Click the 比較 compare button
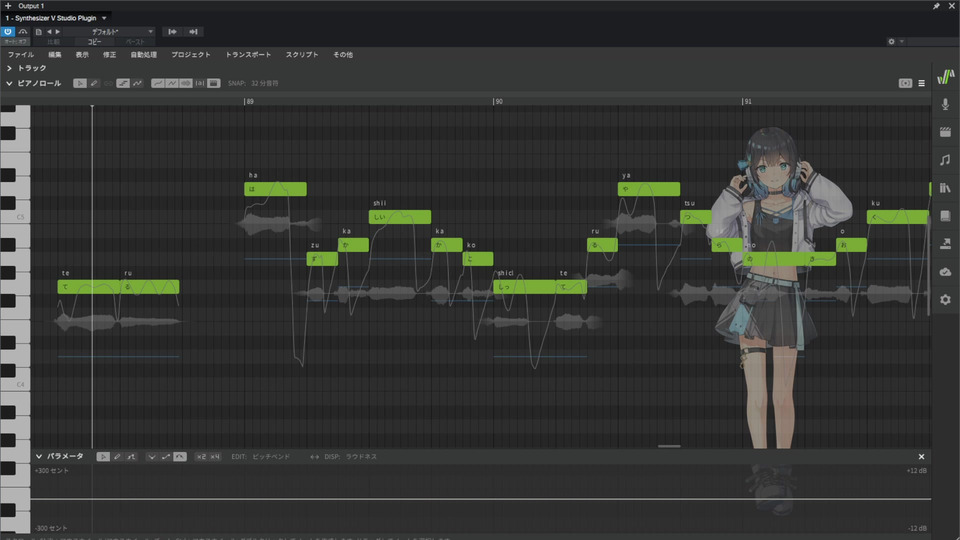Image resolution: width=960 pixels, height=540 pixels. 54,42
